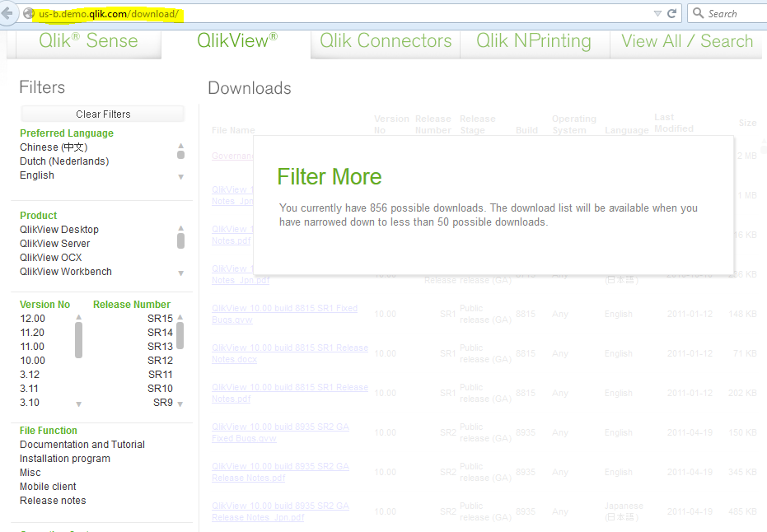Reload the page with refresh icon
The width and height of the screenshot is (767, 532).
tap(672, 14)
